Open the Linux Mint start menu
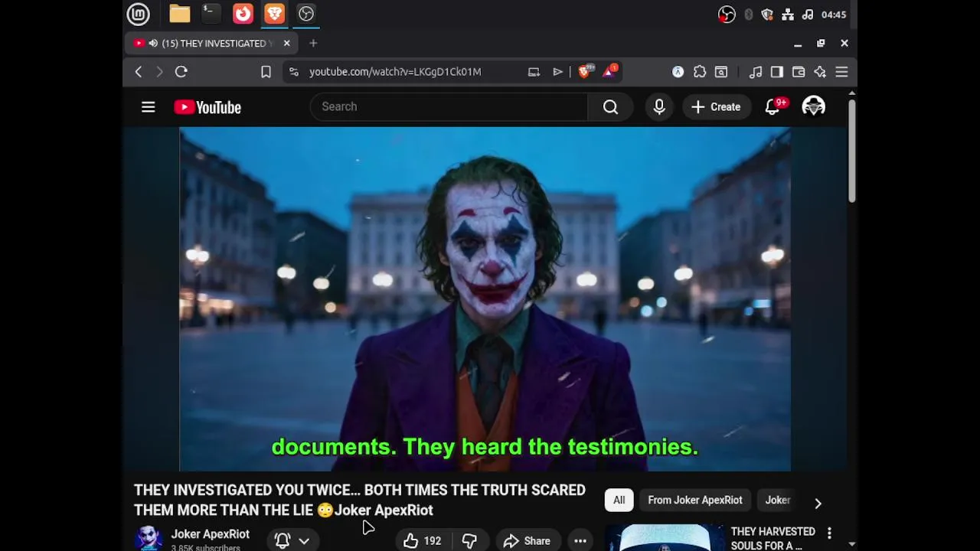 pyautogui.click(x=138, y=14)
